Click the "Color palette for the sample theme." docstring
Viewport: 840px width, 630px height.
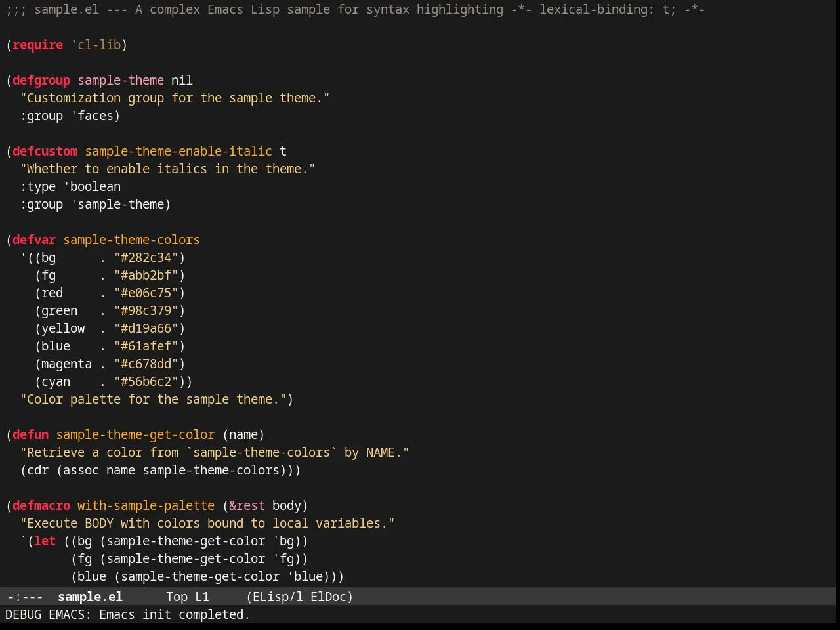154,399
